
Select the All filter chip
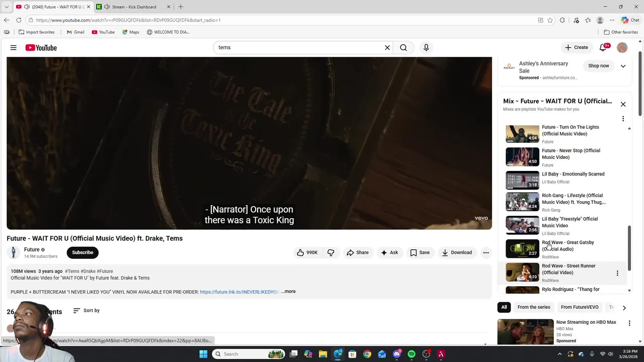click(x=504, y=307)
